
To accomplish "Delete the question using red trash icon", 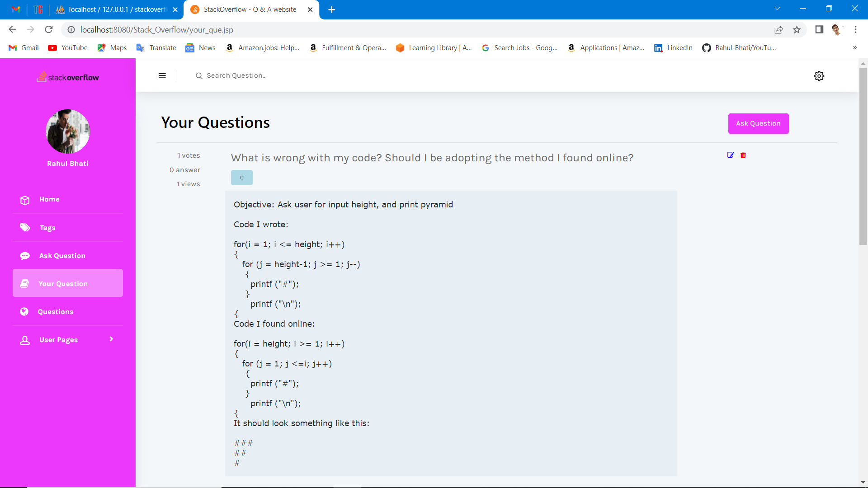I will click(x=743, y=155).
